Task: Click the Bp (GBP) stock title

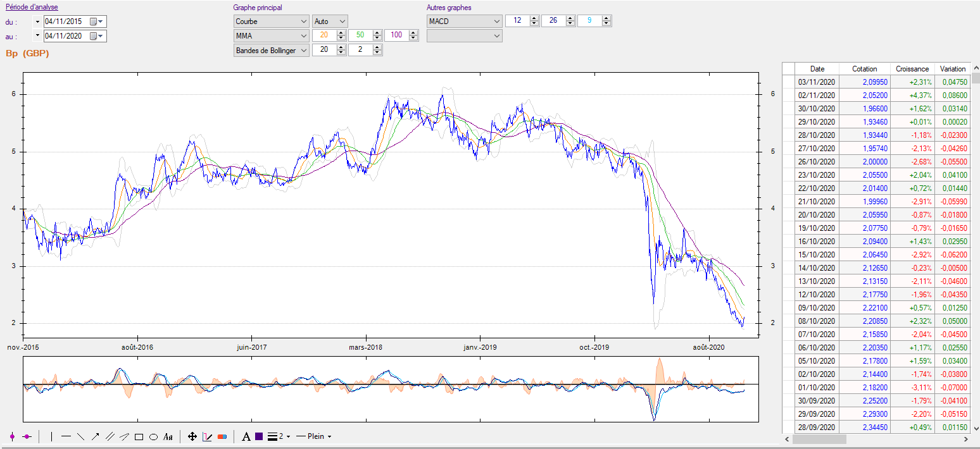Action: tap(27, 53)
